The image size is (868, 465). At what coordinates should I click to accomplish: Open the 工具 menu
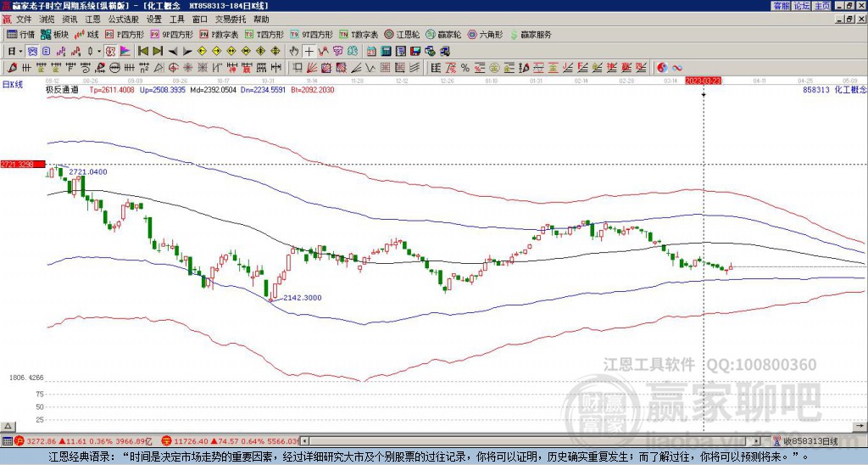(177, 20)
